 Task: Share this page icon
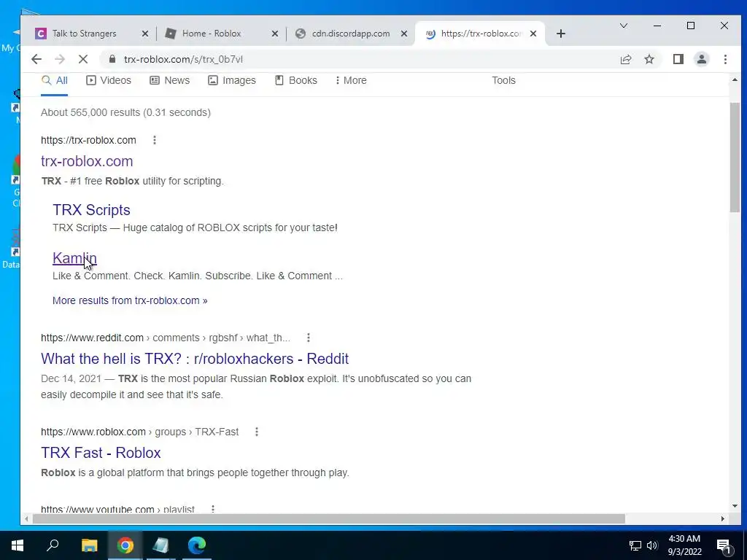coord(625,59)
